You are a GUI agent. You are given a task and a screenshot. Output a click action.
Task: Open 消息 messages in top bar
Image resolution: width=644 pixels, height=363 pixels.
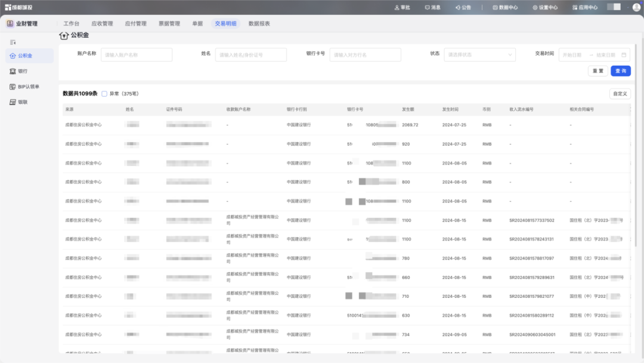[432, 7]
